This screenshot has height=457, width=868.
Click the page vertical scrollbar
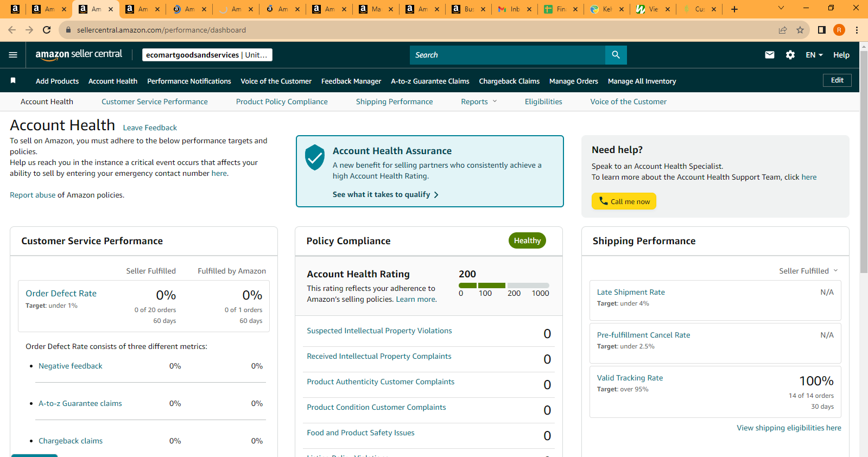coord(864,163)
